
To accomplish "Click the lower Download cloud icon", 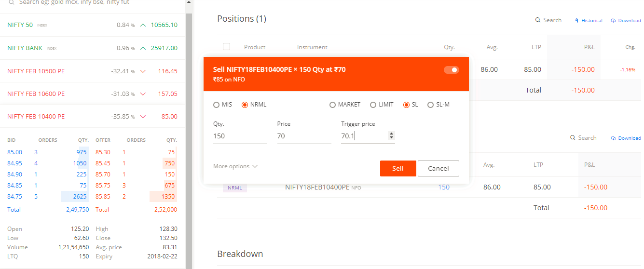I will pos(614,138).
